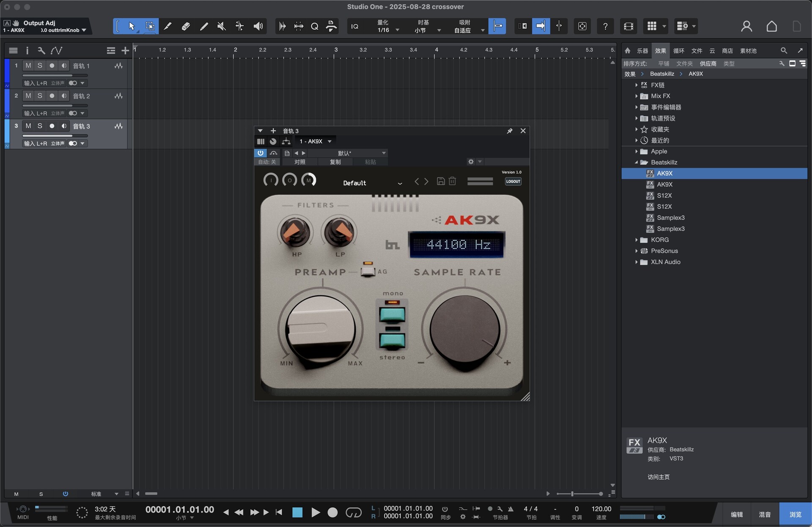Go to next AK9X preset arrow
This screenshot has height=527, width=812.
[426, 181]
